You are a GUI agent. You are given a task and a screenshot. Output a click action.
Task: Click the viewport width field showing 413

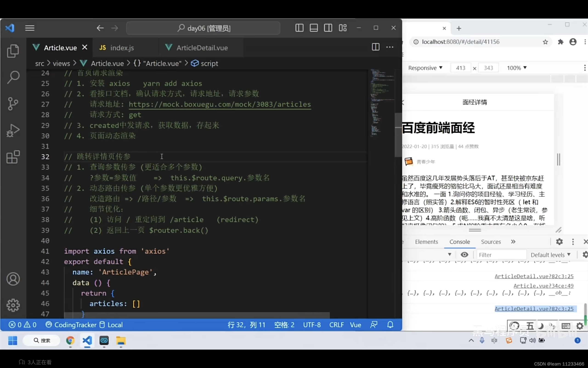point(461,68)
